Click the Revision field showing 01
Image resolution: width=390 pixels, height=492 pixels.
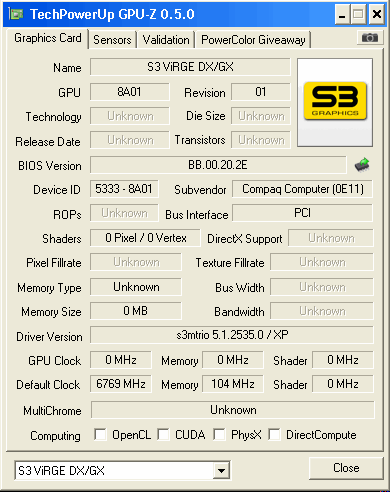(261, 92)
